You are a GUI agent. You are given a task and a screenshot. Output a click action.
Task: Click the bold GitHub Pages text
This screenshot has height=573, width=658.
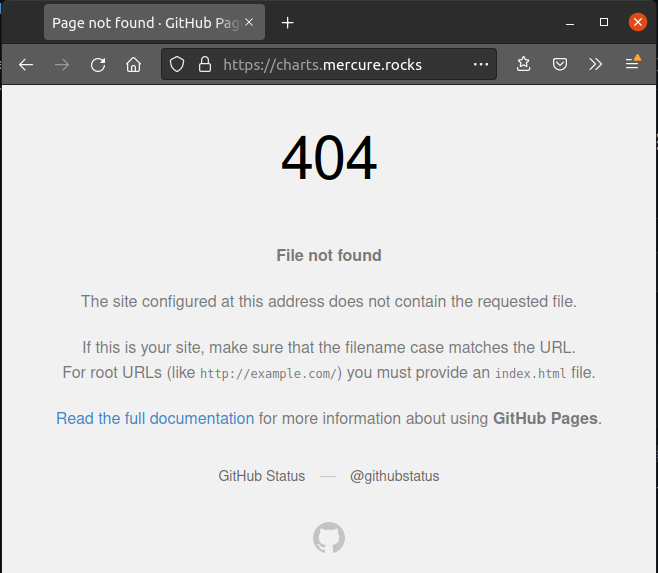545,419
